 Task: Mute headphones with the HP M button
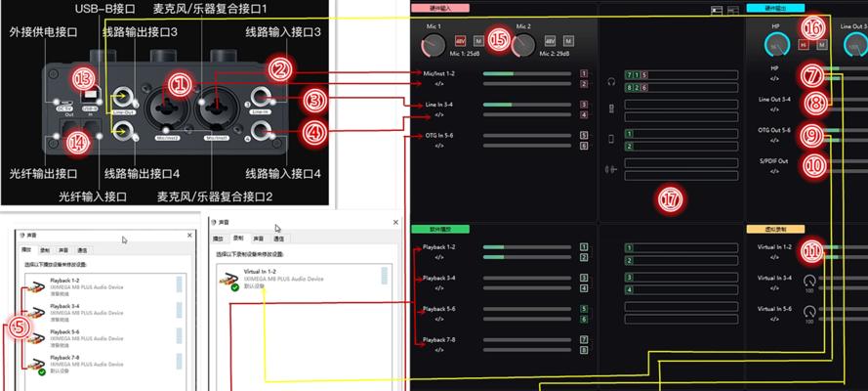[x=822, y=44]
